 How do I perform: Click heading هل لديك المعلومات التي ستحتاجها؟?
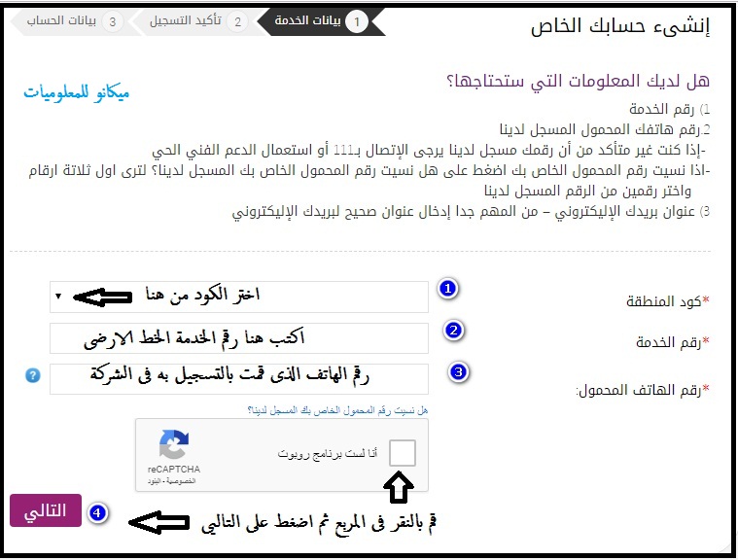(578, 81)
